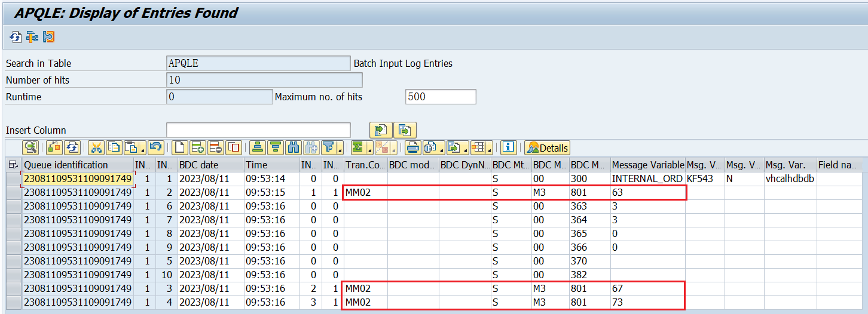Click the BDC message number 300 cell

coord(589,178)
